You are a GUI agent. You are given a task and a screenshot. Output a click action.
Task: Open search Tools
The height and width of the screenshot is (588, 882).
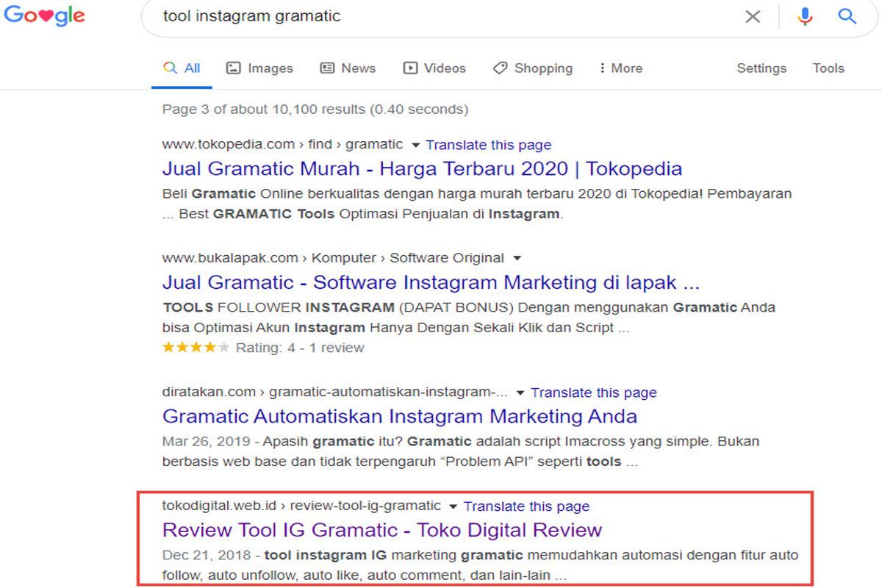(828, 68)
